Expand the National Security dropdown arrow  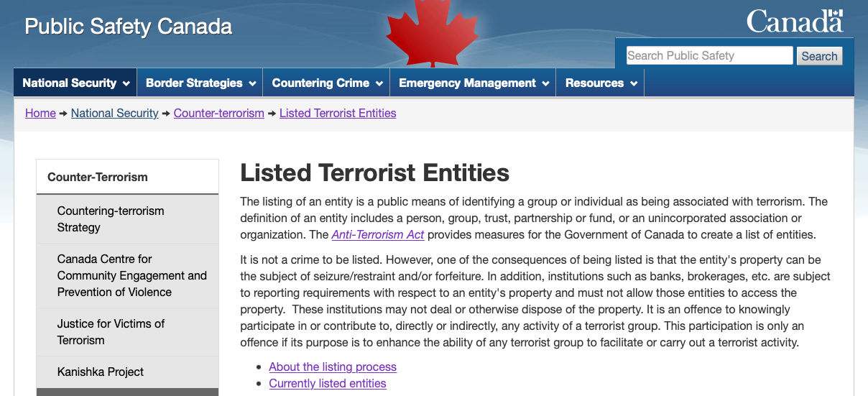126,83
